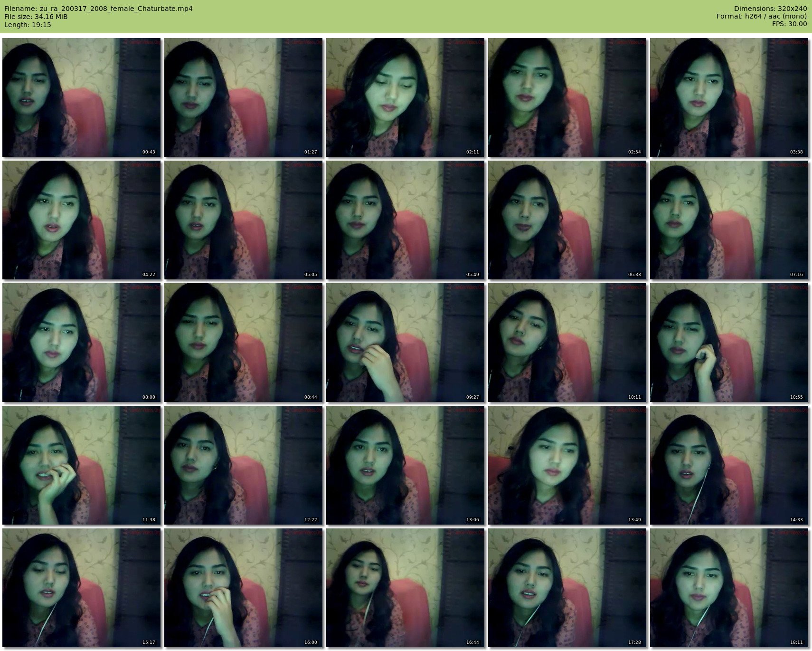The height and width of the screenshot is (651, 812).
Task: Open the frame marked 09:27
Action: [x=405, y=343]
